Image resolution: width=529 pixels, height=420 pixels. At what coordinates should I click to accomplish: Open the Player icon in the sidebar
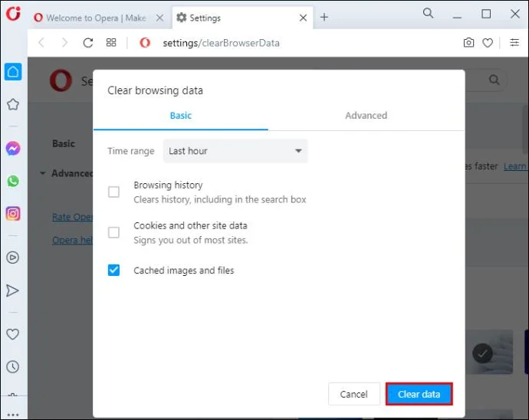point(13,258)
